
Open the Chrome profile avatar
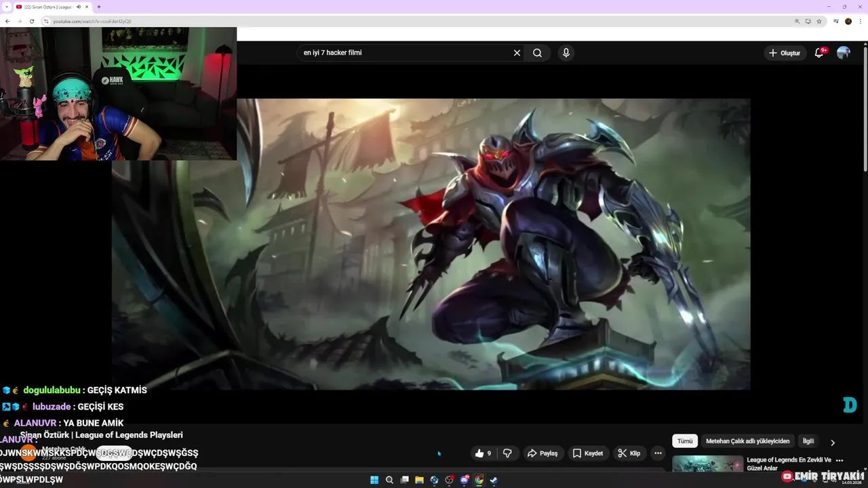point(848,21)
